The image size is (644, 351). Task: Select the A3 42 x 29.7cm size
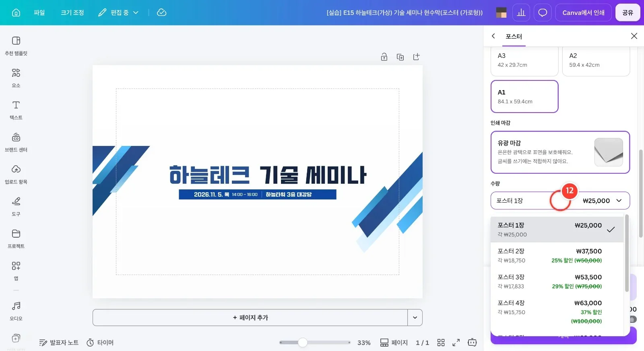(524, 61)
